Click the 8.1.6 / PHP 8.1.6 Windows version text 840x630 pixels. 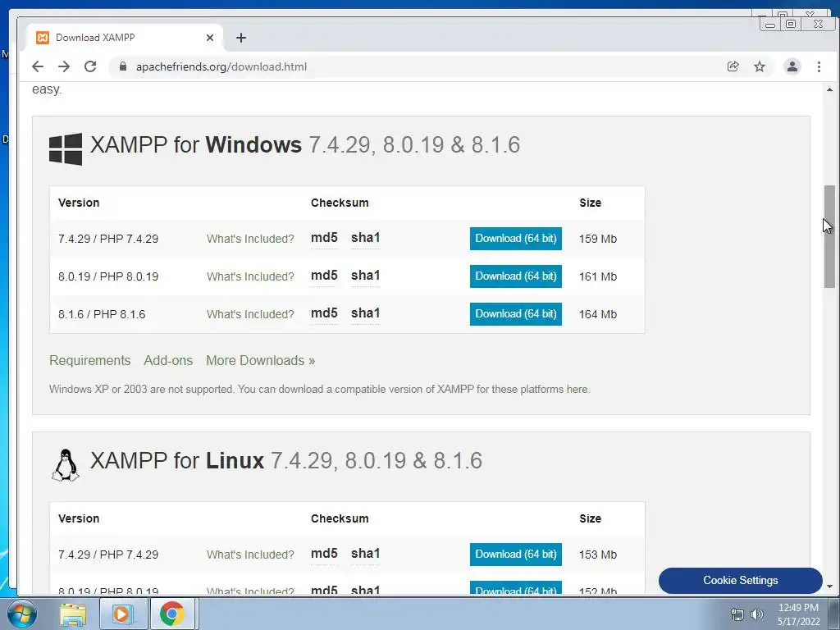pyautogui.click(x=102, y=314)
